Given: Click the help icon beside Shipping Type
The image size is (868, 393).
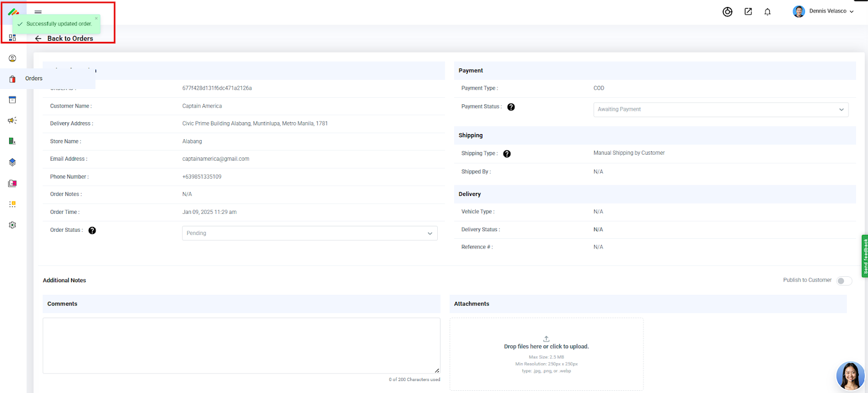Looking at the screenshot, I should click(507, 154).
